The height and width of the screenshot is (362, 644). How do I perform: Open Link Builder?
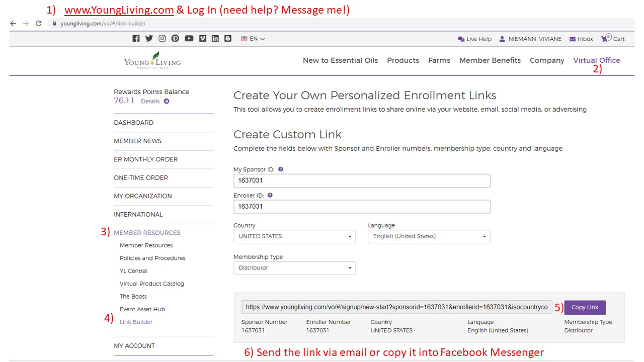[x=136, y=322]
